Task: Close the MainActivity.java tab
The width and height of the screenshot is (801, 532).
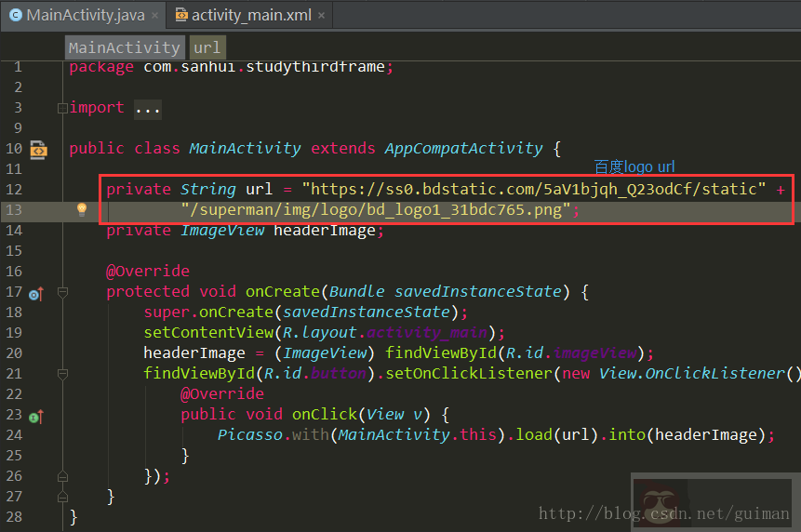Action: (154, 16)
